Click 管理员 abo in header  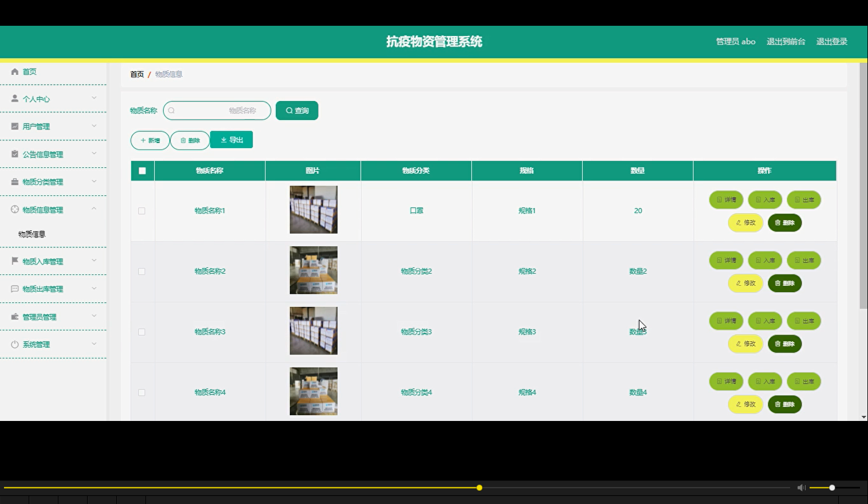(736, 42)
